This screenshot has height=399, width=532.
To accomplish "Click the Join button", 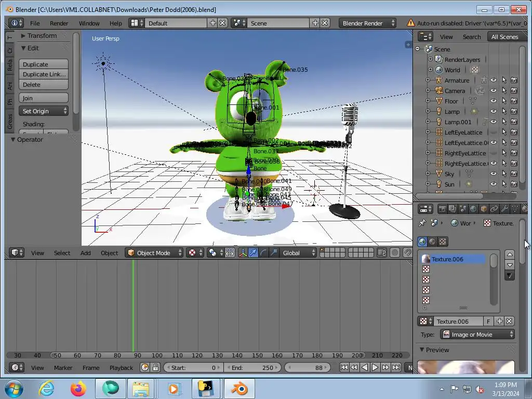I will [x=44, y=98].
